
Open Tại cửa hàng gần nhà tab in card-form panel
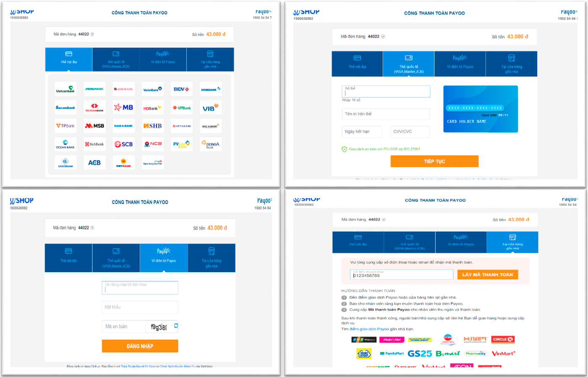(x=511, y=64)
